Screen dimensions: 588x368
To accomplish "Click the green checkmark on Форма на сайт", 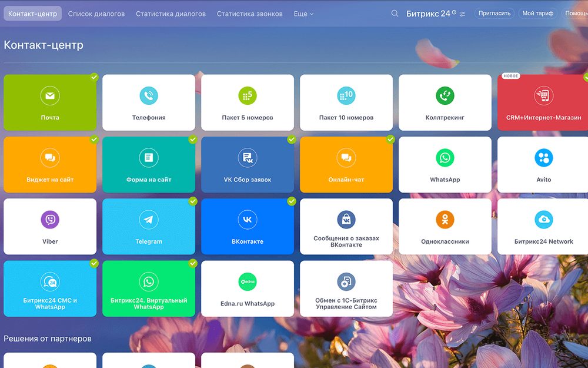I will 193,140.
